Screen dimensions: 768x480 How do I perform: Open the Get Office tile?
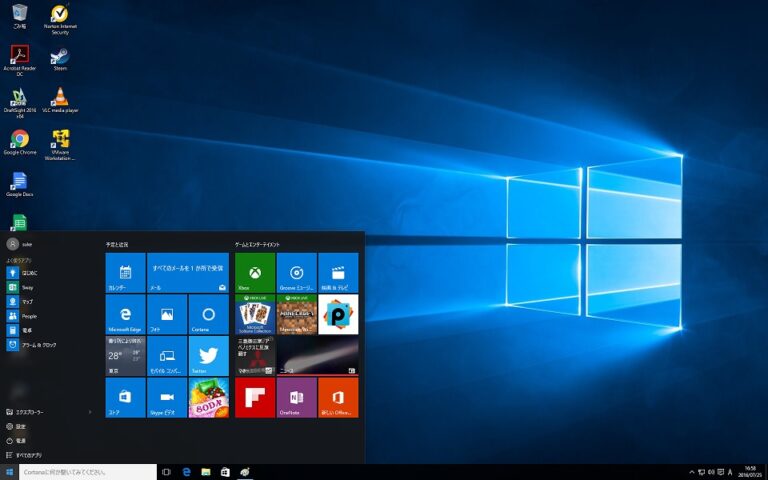pyautogui.click(x=338, y=398)
